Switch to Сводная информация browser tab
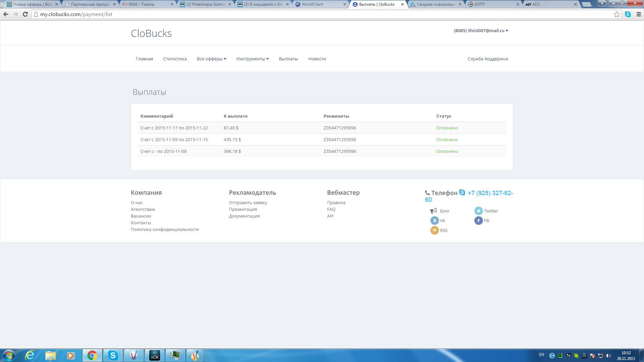Screen dimensions: 644x362 [x=435, y=4]
